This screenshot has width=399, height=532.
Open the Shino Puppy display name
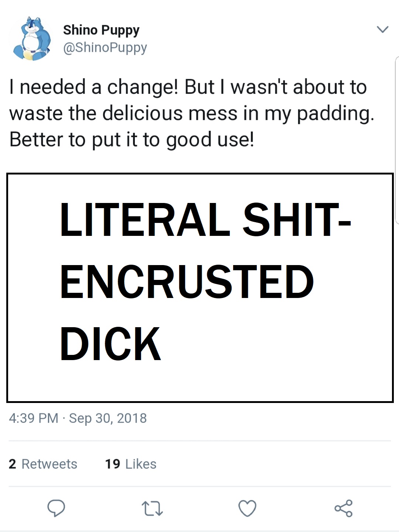(101, 30)
